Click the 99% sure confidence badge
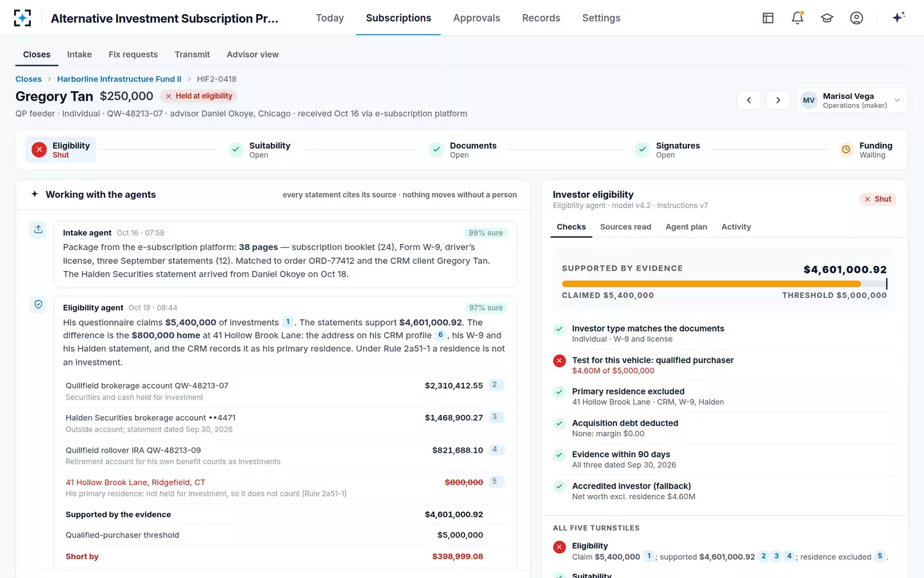 point(486,232)
